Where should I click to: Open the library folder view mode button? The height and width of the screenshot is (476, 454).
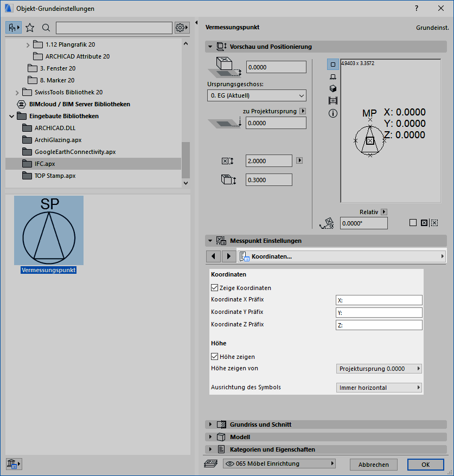pos(14,28)
